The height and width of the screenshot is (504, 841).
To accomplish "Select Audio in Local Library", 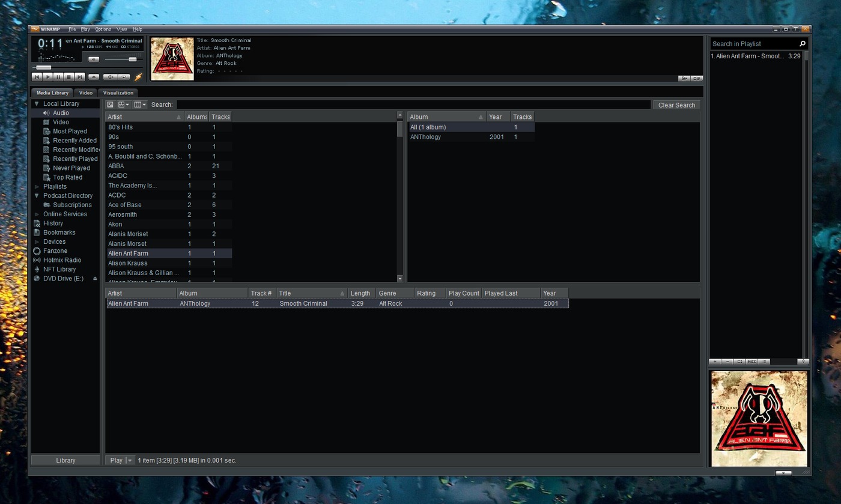I will 61,113.
